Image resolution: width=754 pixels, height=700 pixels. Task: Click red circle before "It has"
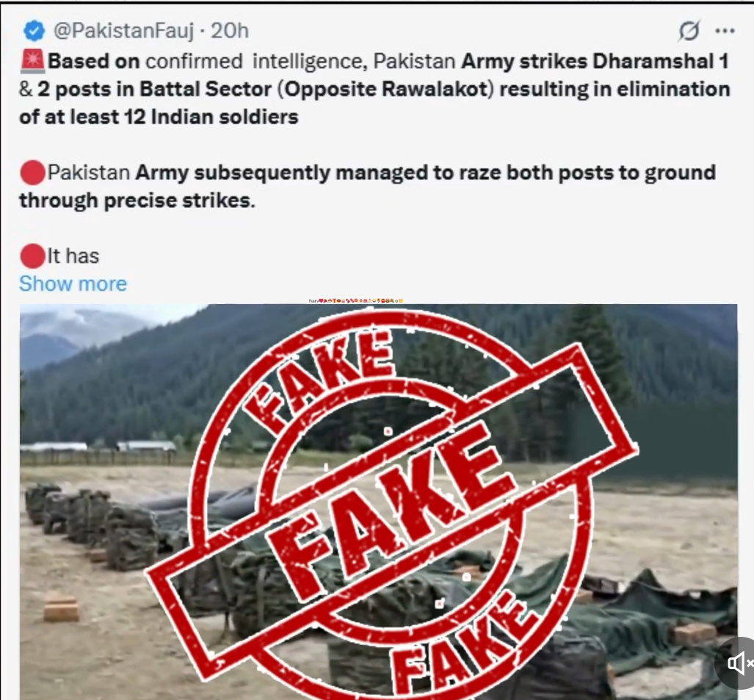pyautogui.click(x=33, y=256)
